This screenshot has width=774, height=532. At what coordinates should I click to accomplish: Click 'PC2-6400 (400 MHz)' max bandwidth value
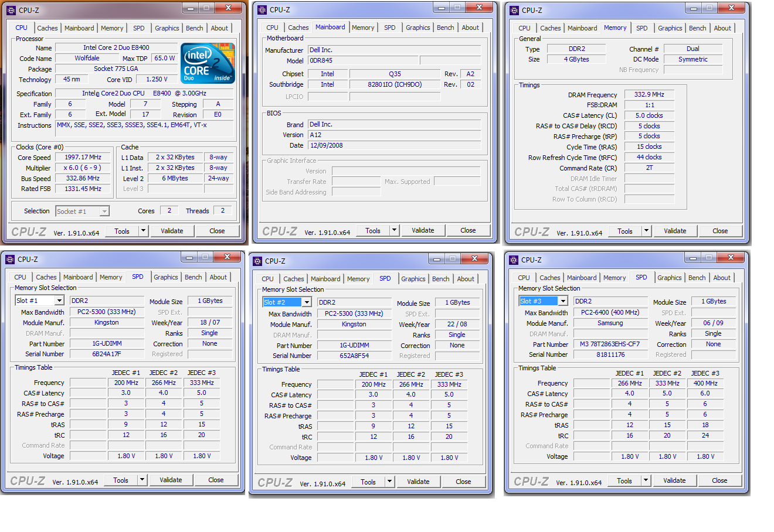(x=610, y=312)
